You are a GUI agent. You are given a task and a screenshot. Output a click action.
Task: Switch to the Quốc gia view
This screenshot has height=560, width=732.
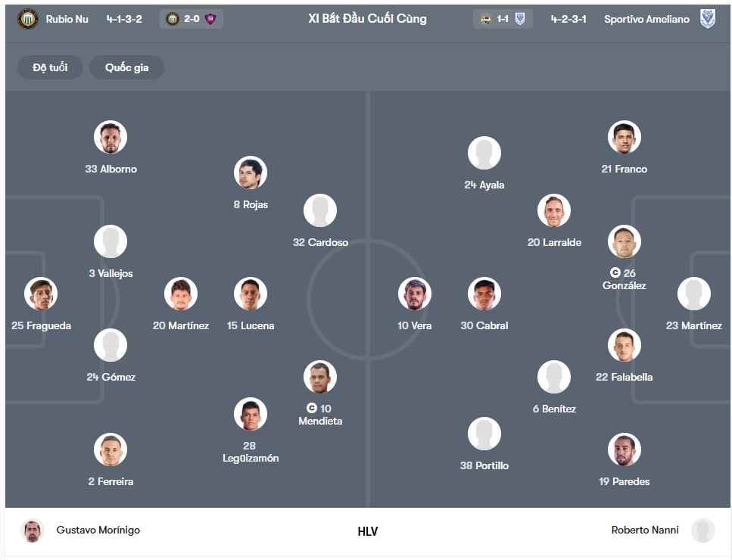point(126,67)
